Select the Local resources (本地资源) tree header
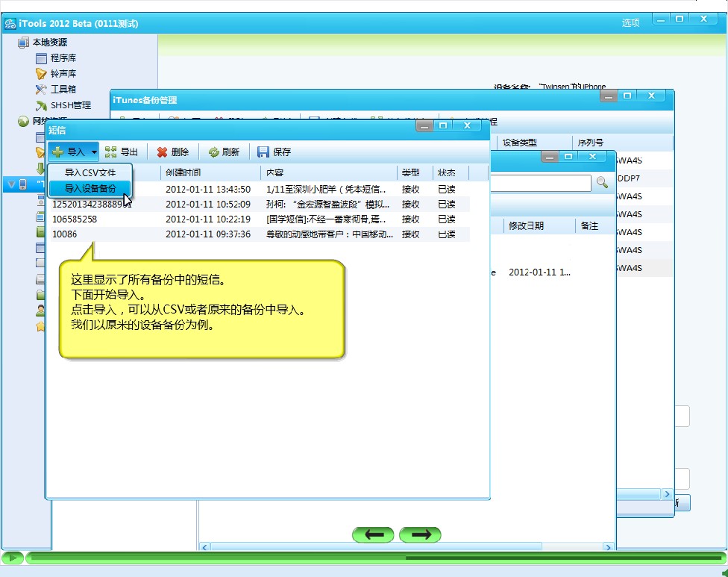The image size is (728, 577). (49, 43)
